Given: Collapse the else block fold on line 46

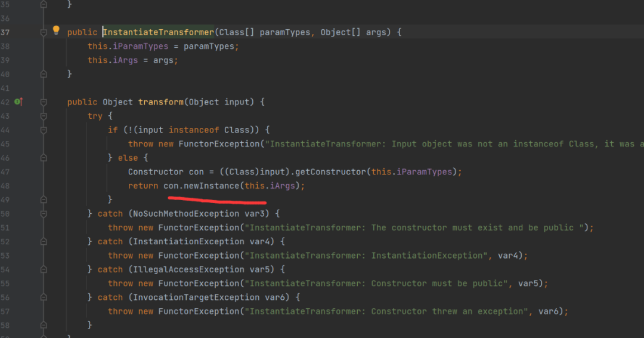Looking at the screenshot, I should click(x=44, y=158).
